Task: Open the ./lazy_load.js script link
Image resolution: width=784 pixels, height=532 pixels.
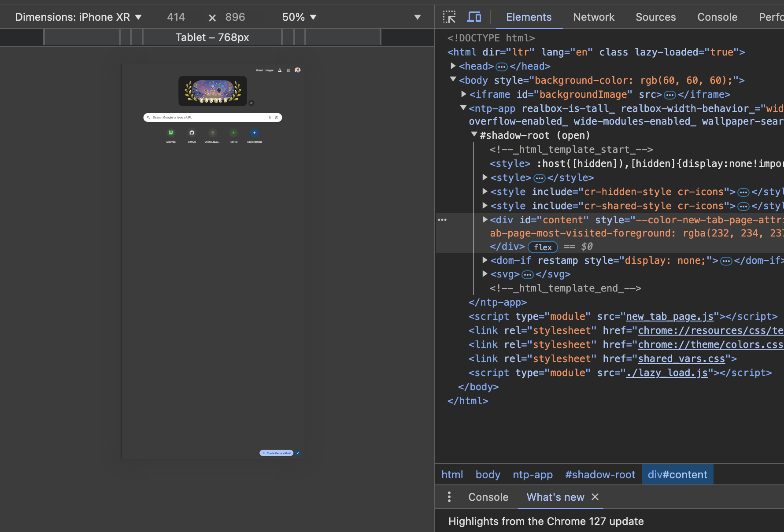Action: tap(667, 373)
